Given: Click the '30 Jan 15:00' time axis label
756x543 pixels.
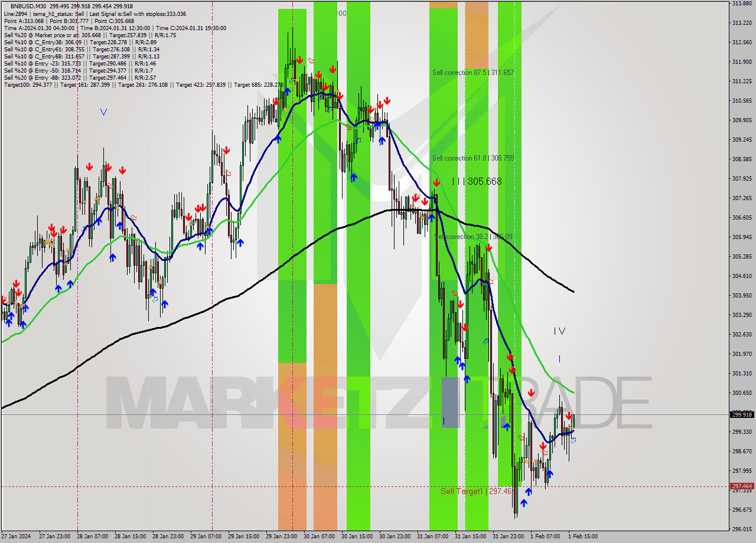Looking at the screenshot, I should point(357,537).
